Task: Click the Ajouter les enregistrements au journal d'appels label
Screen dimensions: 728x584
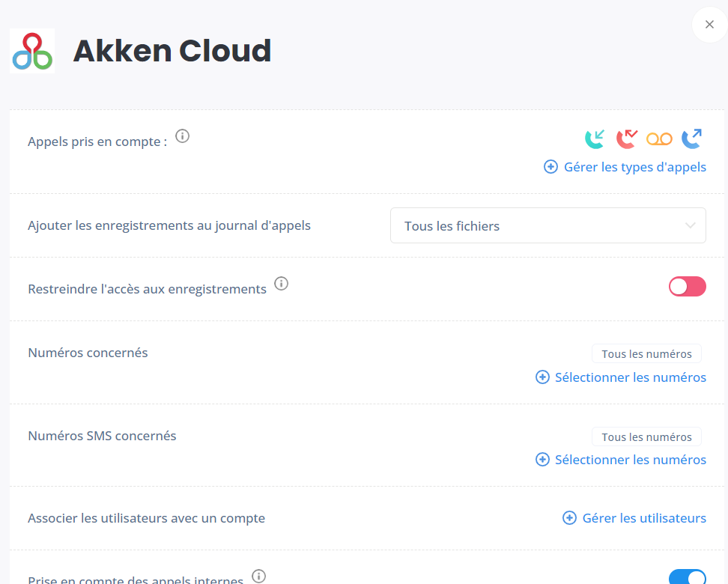Action: (x=169, y=225)
